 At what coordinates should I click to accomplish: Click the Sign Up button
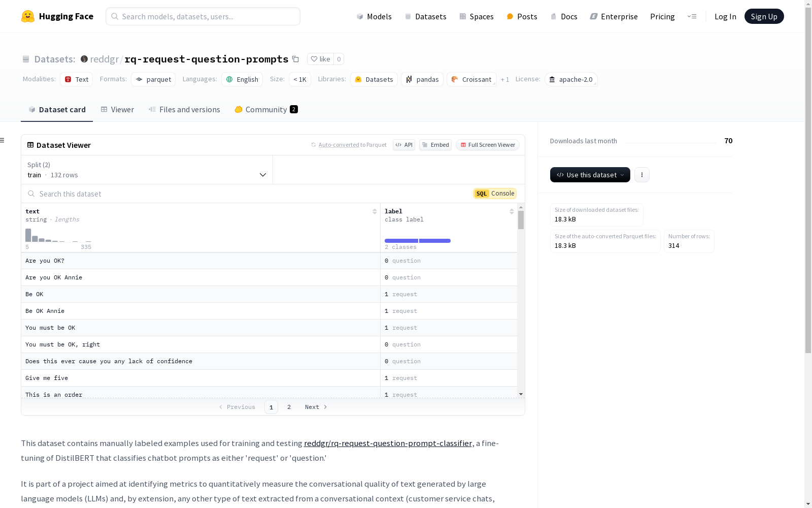764,16
